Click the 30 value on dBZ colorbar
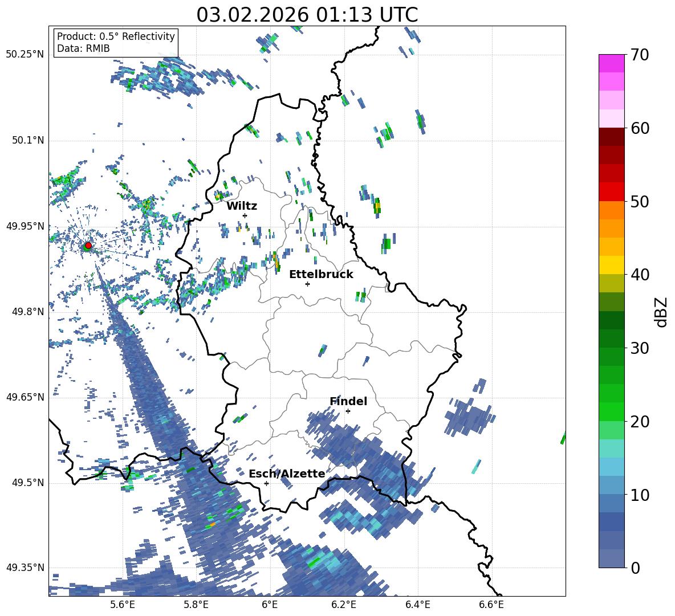This screenshot has height=616, width=675. tap(639, 348)
